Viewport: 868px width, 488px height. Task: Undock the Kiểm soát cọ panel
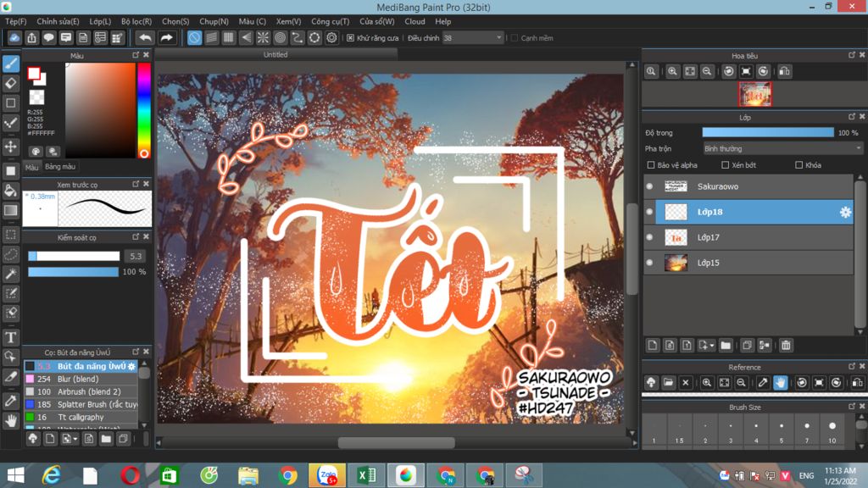click(136, 237)
